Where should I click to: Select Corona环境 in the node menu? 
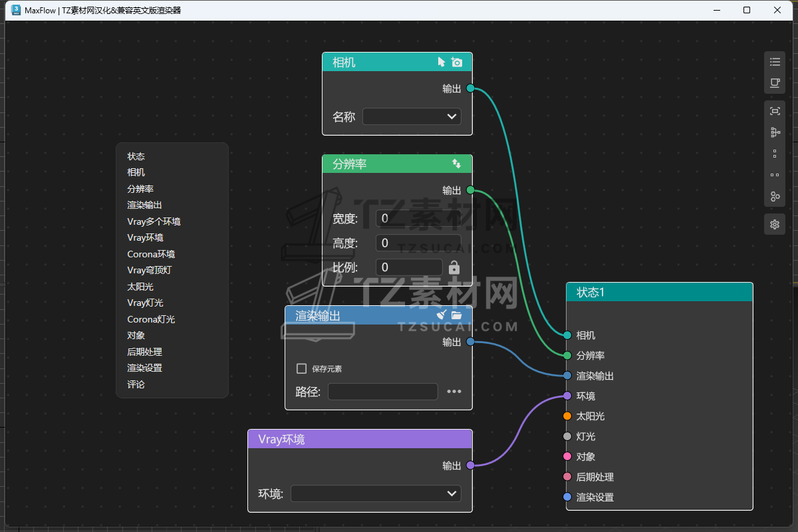click(151, 254)
